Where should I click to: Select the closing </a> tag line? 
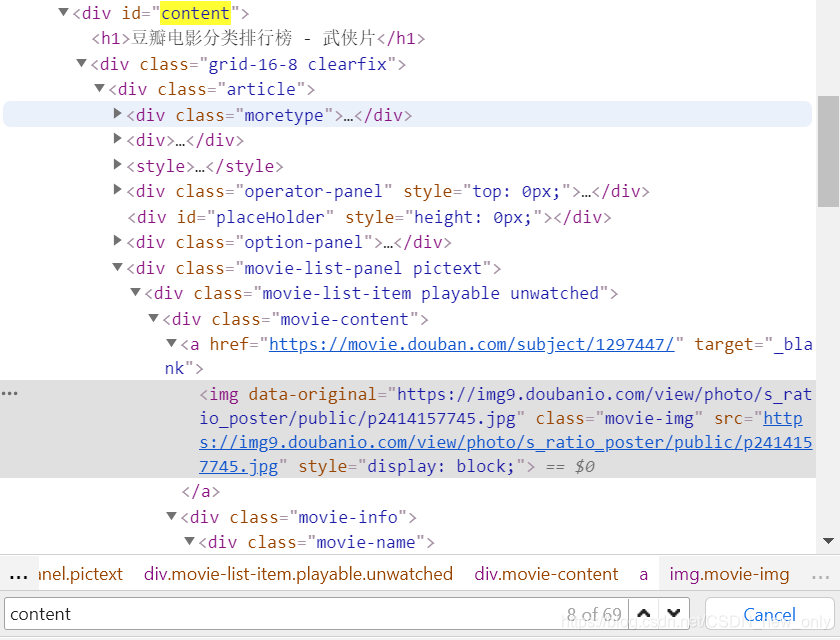pyautogui.click(x=201, y=491)
